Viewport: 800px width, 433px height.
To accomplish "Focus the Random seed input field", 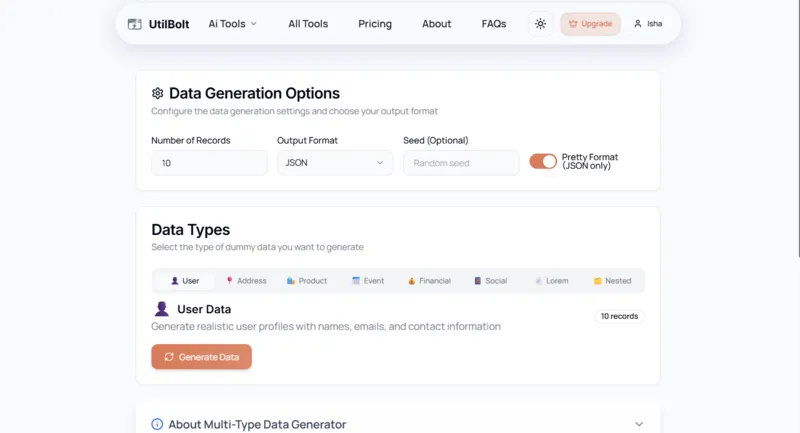I will pyautogui.click(x=461, y=163).
